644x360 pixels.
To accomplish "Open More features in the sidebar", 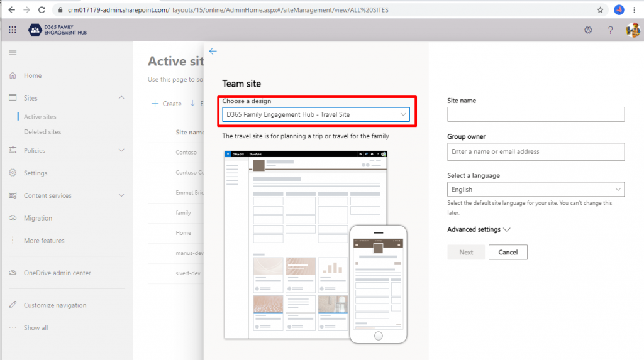I will click(44, 241).
